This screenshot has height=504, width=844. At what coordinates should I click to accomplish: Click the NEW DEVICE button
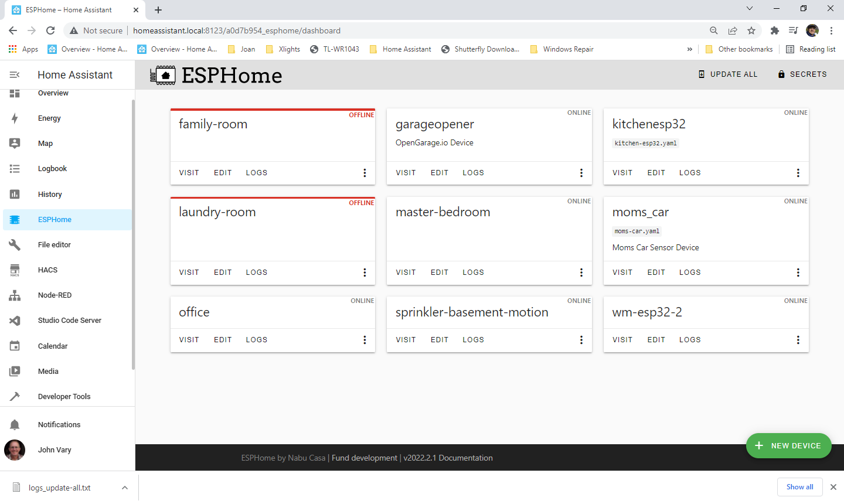789,445
